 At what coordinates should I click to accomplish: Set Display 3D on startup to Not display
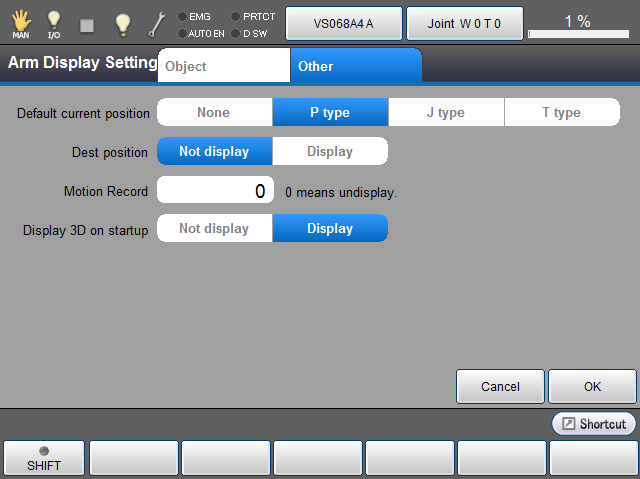pyautogui.click(x=214, y=229)
